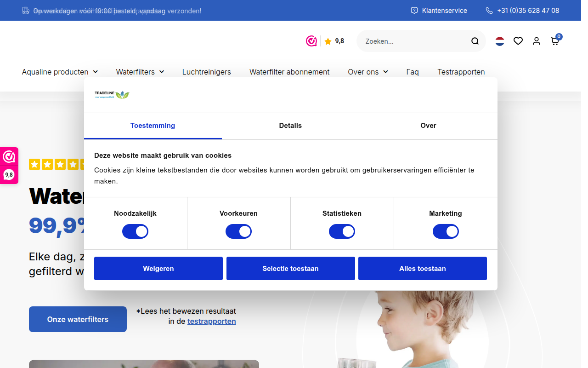Click the Klantenservice help icon
Viewport: 588px width, 368px height.
414,11
